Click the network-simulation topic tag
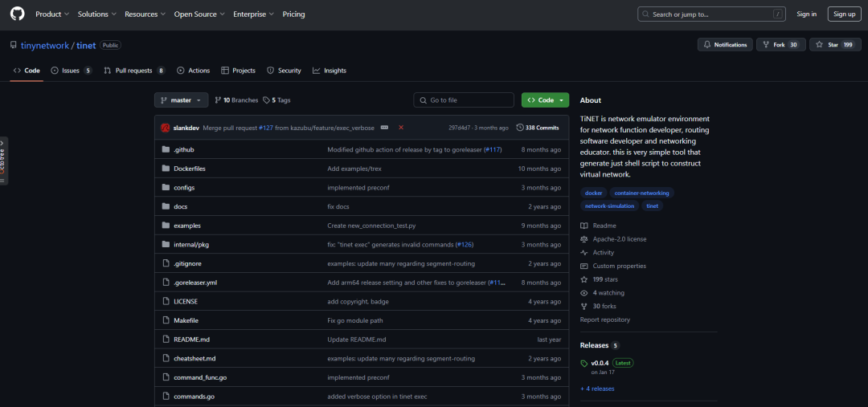The width and height of the screenshot is (868, 407). (x=609, y=206)
